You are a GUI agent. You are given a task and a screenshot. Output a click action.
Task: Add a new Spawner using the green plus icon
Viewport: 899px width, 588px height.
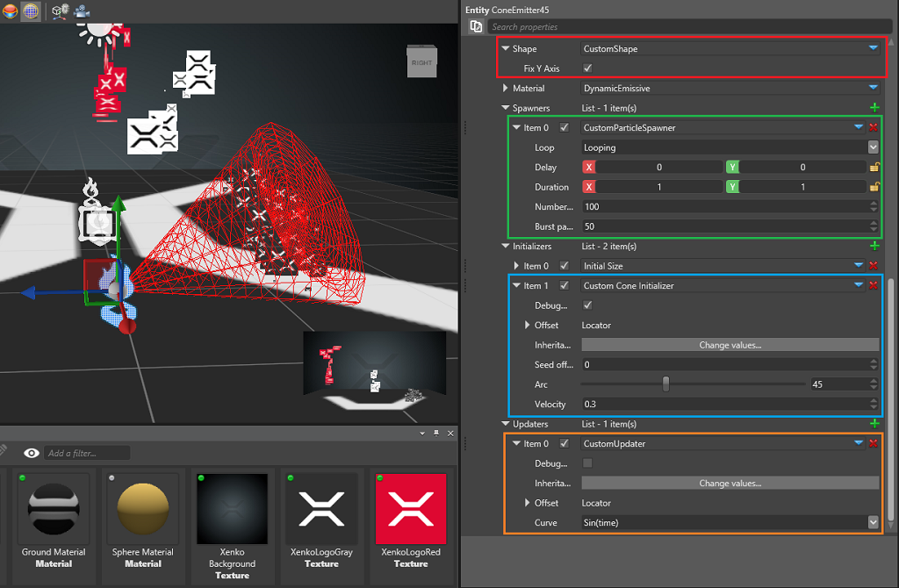click(874, 107)
